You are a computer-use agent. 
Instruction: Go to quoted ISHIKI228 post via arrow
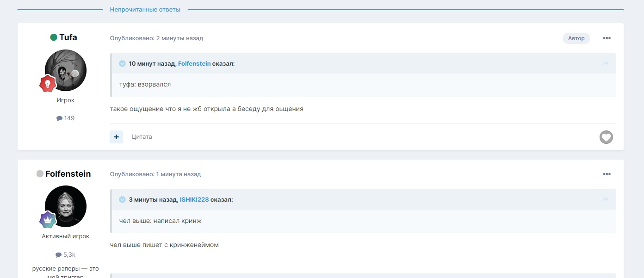point(605,200)
